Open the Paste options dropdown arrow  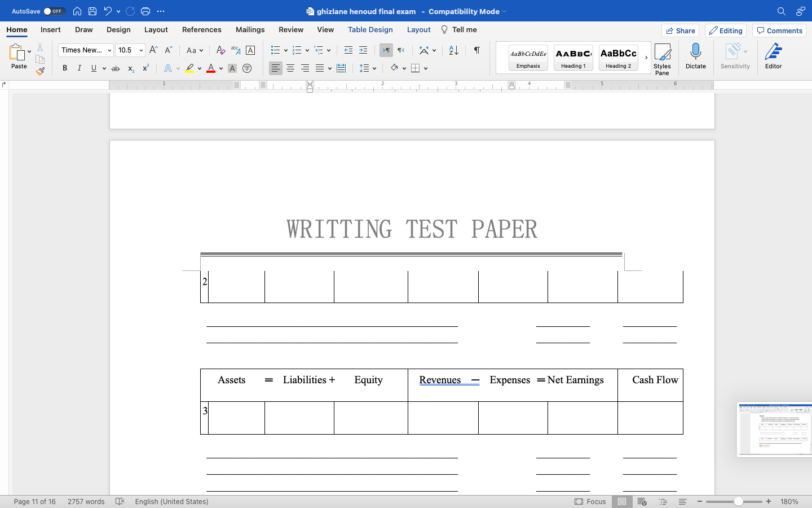pos(29,52)
